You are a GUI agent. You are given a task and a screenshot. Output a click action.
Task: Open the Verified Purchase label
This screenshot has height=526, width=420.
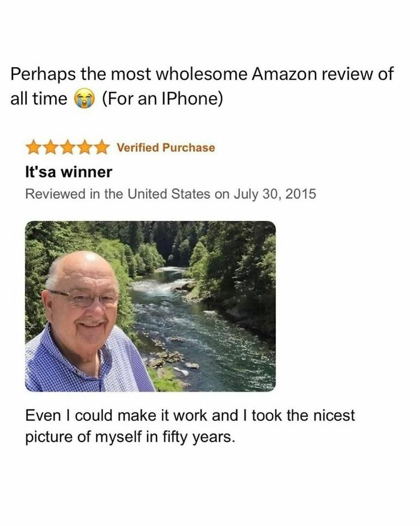tap(166, 148)
